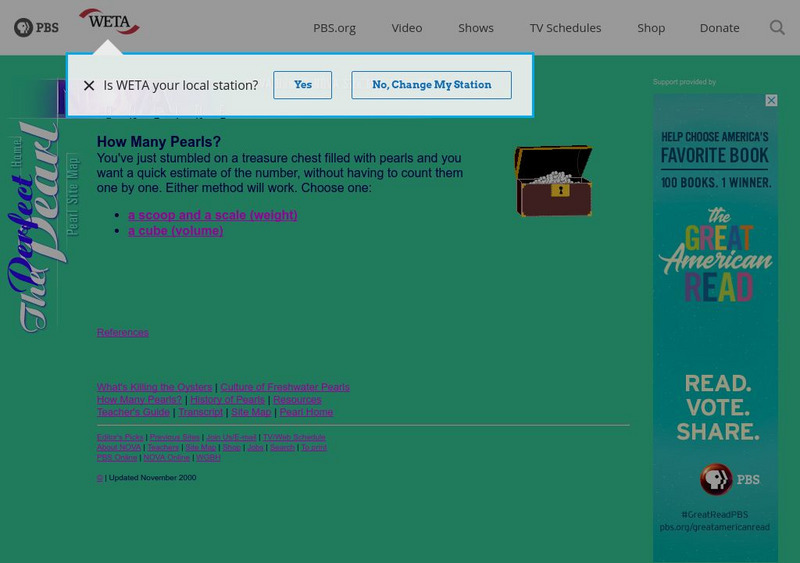Screen dimensions: 800x563
Task: Open the Resources link
Action: click(x=297, y=399)
